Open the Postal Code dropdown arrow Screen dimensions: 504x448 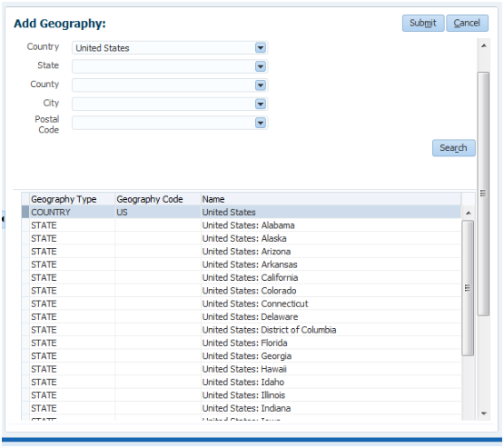pyautogui.click(x=261, y=123)
